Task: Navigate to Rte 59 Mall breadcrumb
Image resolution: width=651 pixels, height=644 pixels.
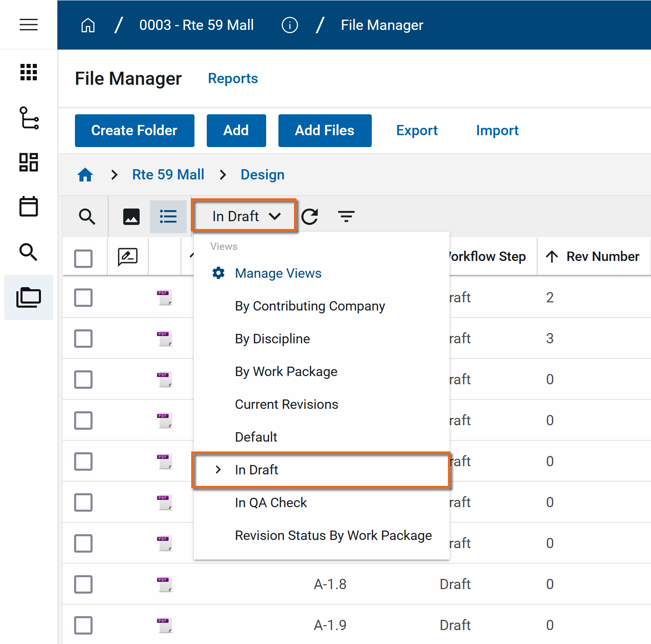Action: 168,175
